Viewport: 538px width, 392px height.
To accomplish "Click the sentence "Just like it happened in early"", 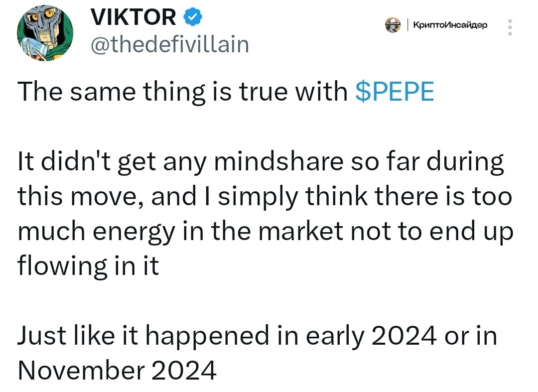I will [x=258, y=336].
